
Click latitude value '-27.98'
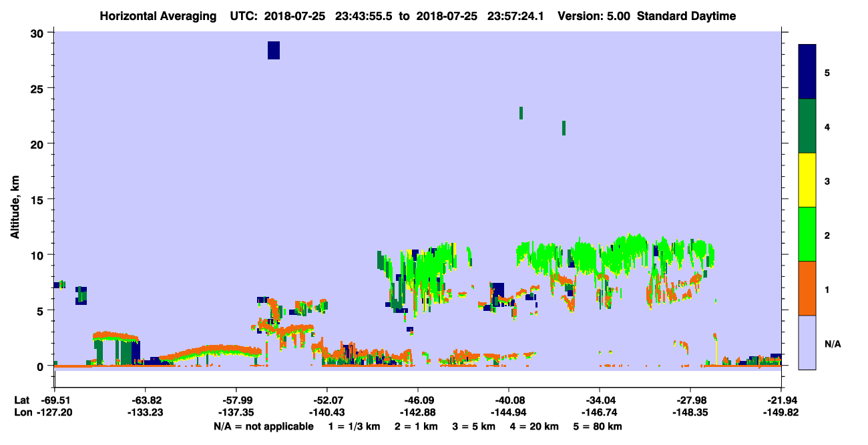tap(690, 400)
